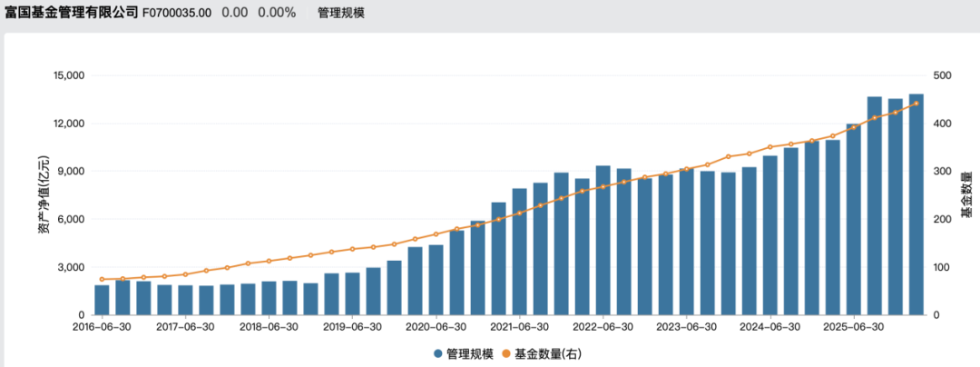The width and height of the screenshot is (980, 367).
Task: Select the last, rightmost blue bar
Action: 916,204
